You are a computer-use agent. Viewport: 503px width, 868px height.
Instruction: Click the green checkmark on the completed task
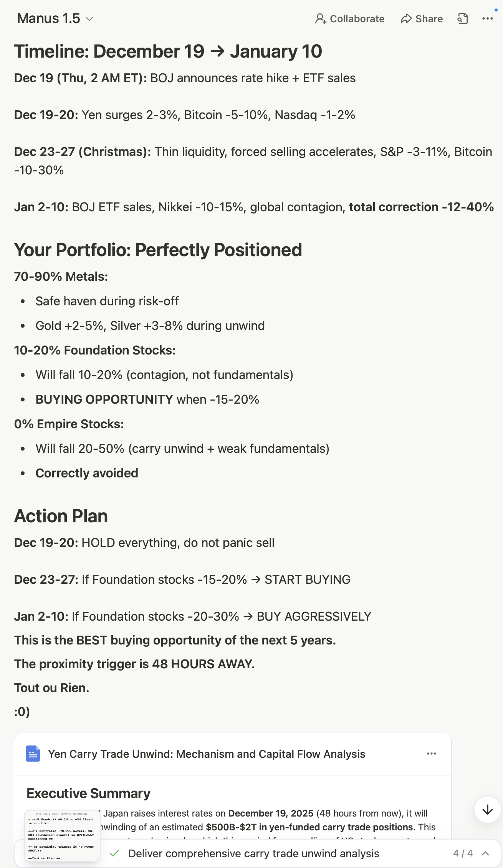114,853
